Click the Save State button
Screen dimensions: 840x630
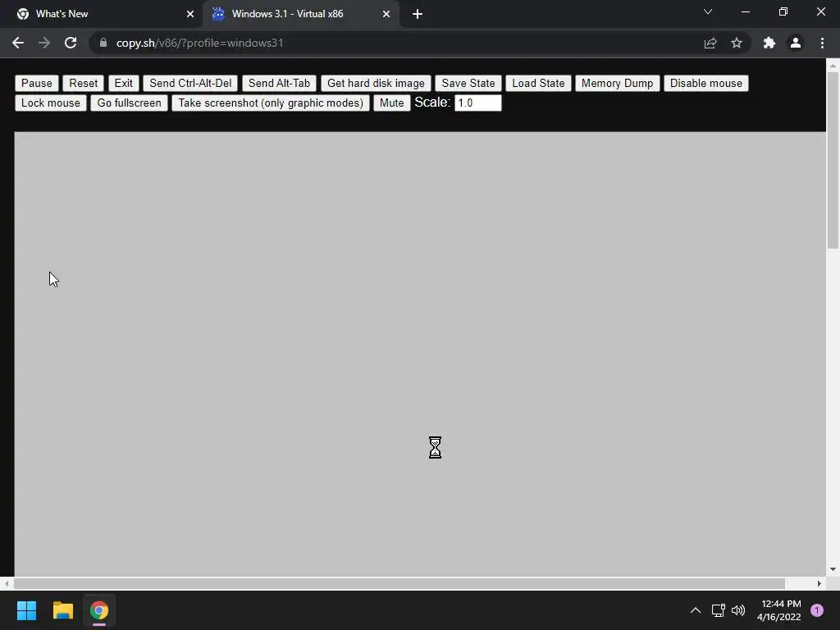pyautogui.click(x=468, y=83)
